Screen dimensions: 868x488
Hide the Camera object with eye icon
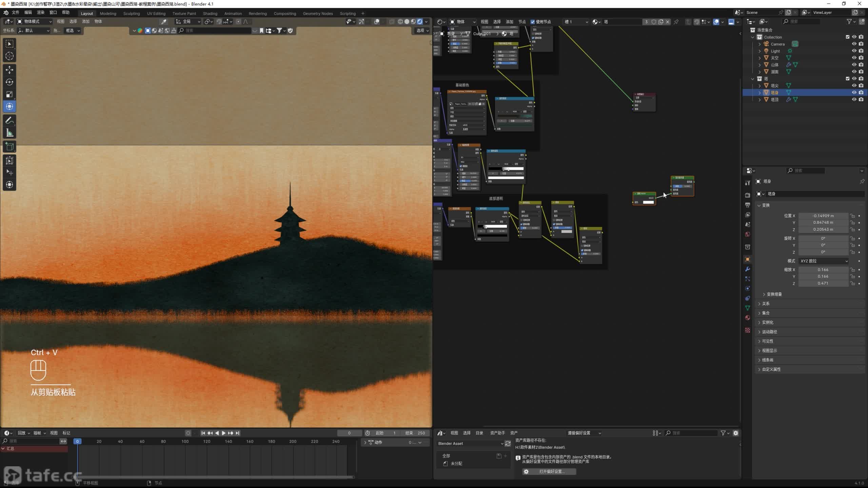(854, 44)
